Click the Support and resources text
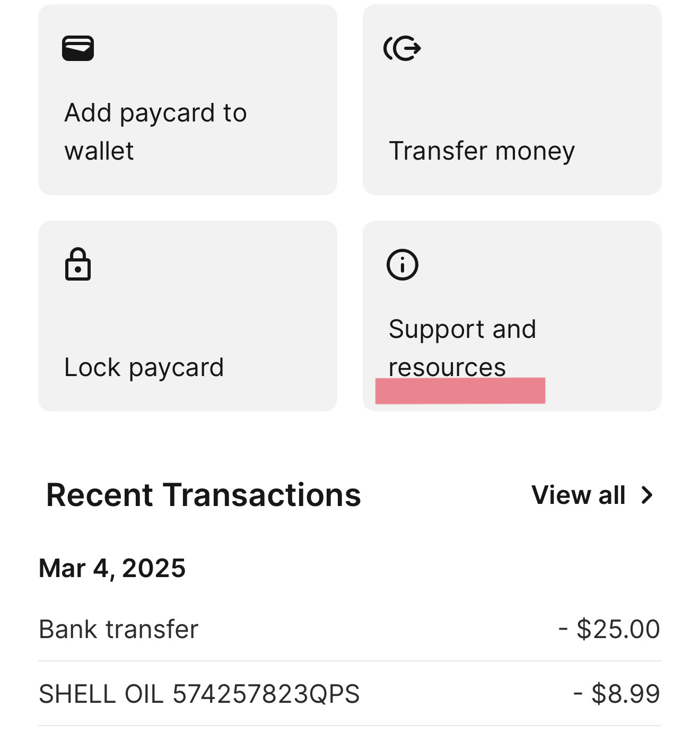The image size is (700, 750). pos(462,347)
